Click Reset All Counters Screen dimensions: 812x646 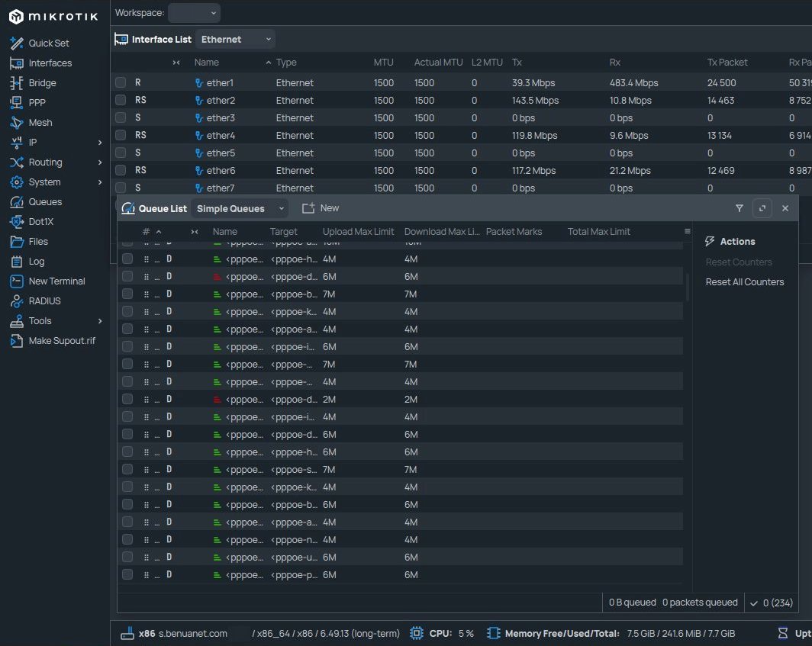coord(745,282)
